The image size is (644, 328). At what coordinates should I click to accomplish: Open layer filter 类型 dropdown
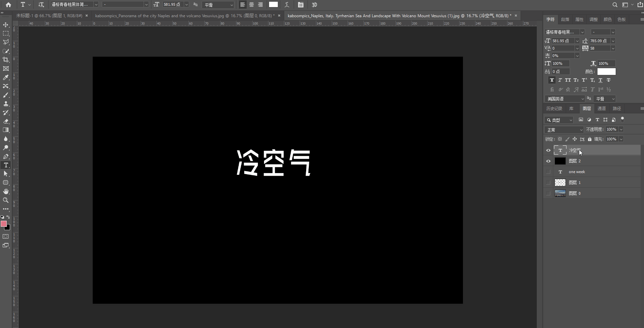(x=559, y=120)
